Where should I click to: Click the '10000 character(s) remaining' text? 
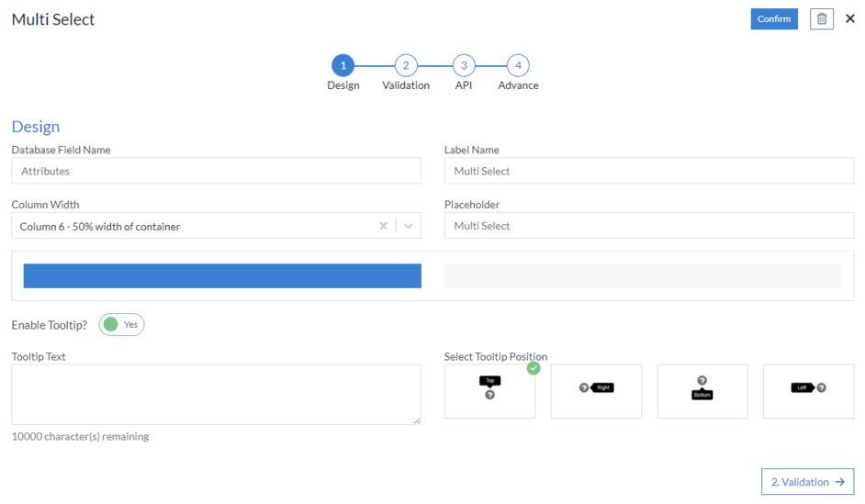pyautogui.click(x=81, y=436)
